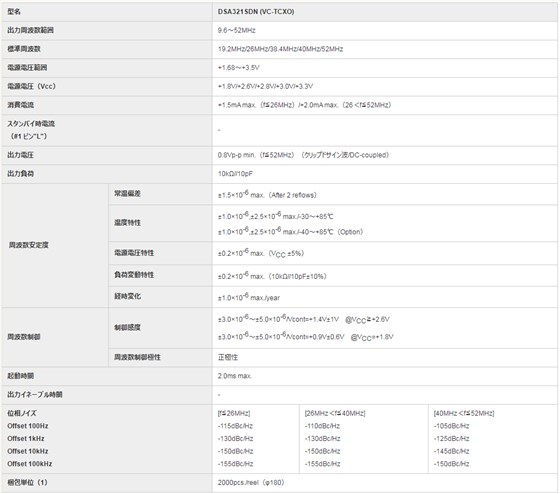Image resolution: width=560 pixels, height=494 pixels.
Task: Click the 標準周波数 row label
Action: (24, 49)
